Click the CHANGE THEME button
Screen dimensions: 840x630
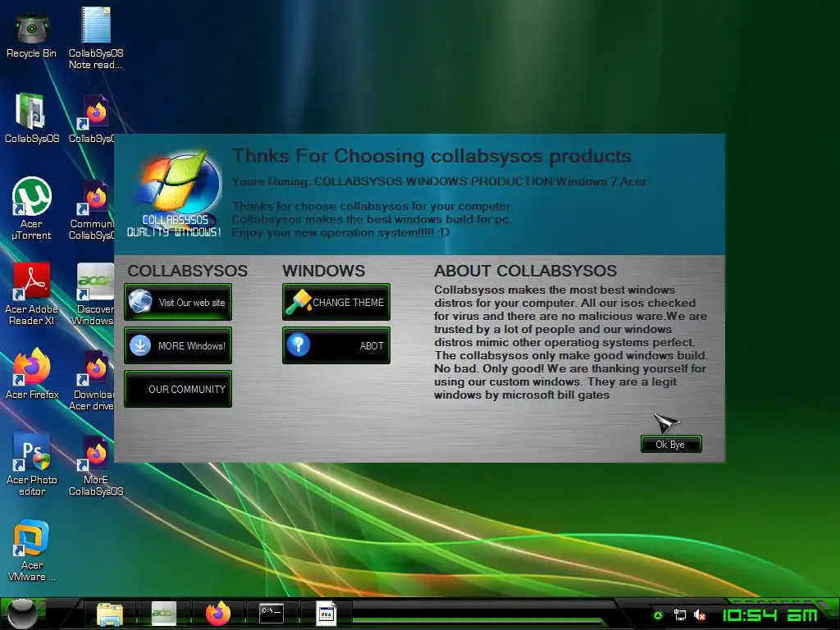click(x=336, y=302)
